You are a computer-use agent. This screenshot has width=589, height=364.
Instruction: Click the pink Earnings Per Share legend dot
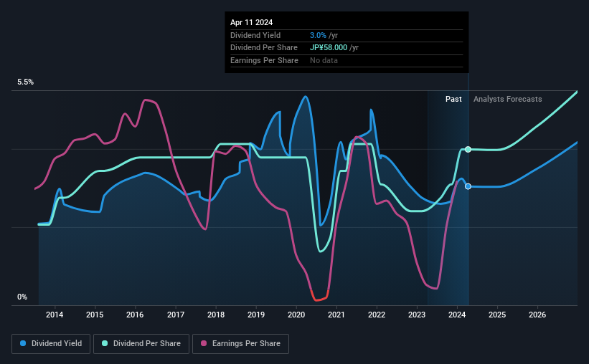pyautogui.click(x=204, y=343)
